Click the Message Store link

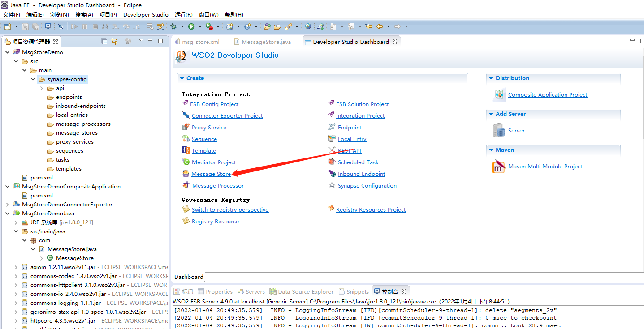pos(211,174)
